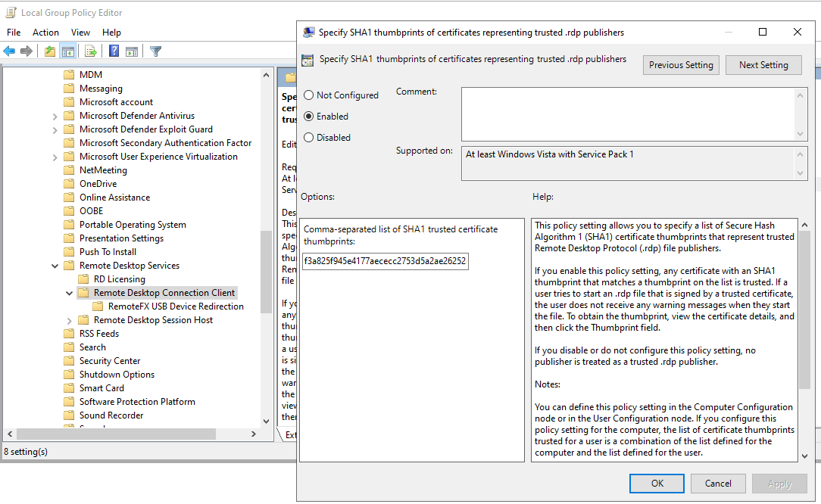Viewport: 821px width, 504px height.
Task: Open the View menu
Action: click(80, 33)
